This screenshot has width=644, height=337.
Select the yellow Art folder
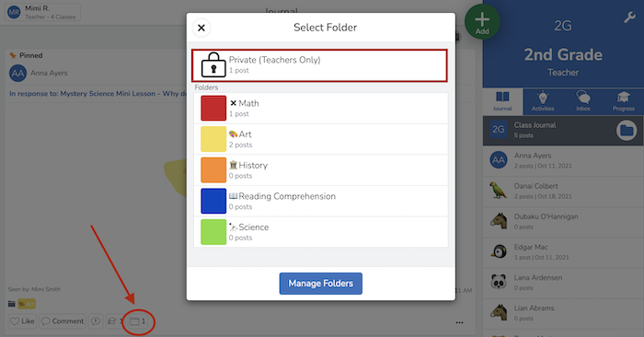click(x=320, y=139)
